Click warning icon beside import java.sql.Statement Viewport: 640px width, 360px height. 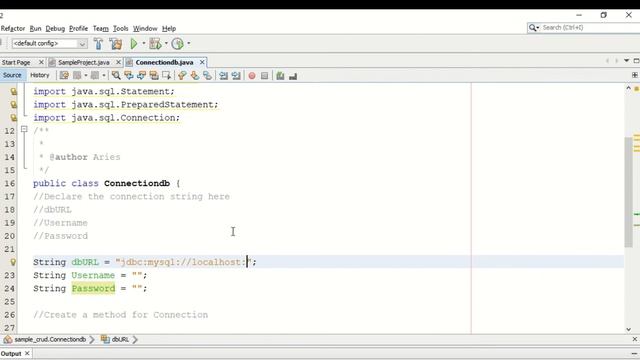[13, 91]
